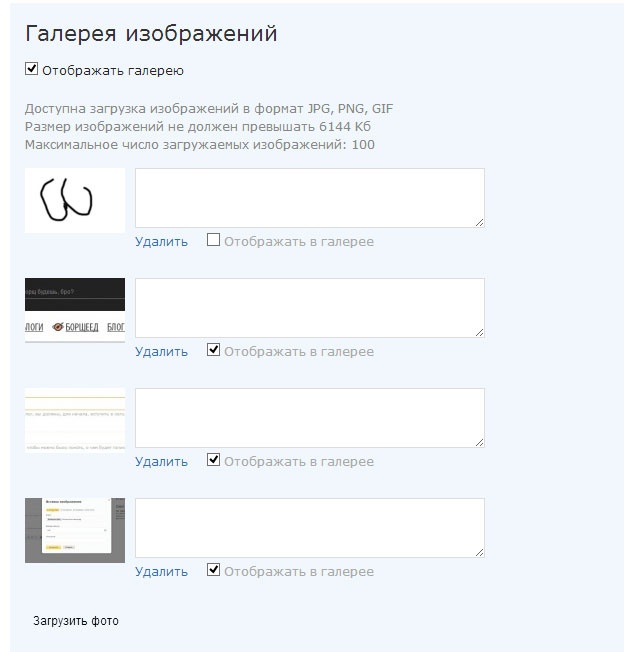The image size is (624, 652).
Task: Click the 'Галерея изображений' heading
Action: point(151,33)
